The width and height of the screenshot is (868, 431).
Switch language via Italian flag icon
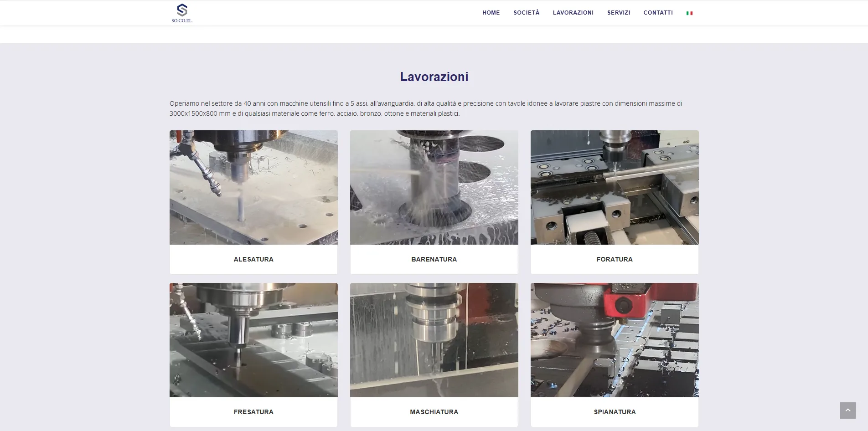[689, 13]
